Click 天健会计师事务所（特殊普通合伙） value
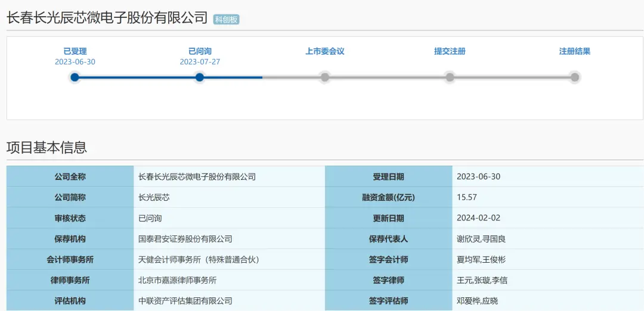The image size is (644, 311). (199, 259)
